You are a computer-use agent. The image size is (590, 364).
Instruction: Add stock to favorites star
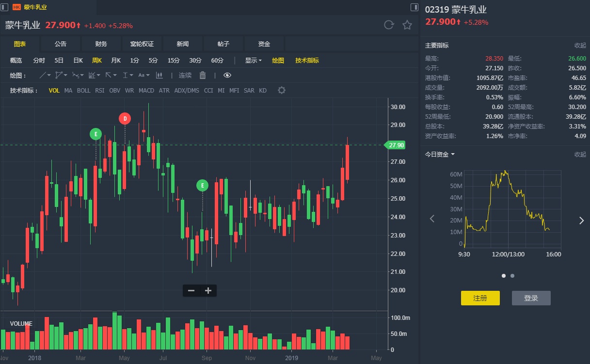click(x=407, y=25)
